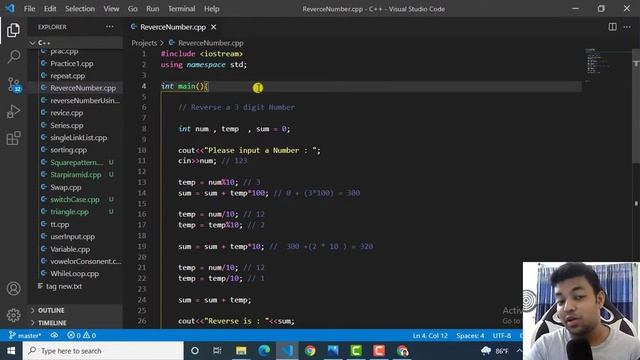The height and width of the screenshot is (360, 640).
Task: Open the Edit menu
Action: [x=50, y=9]
